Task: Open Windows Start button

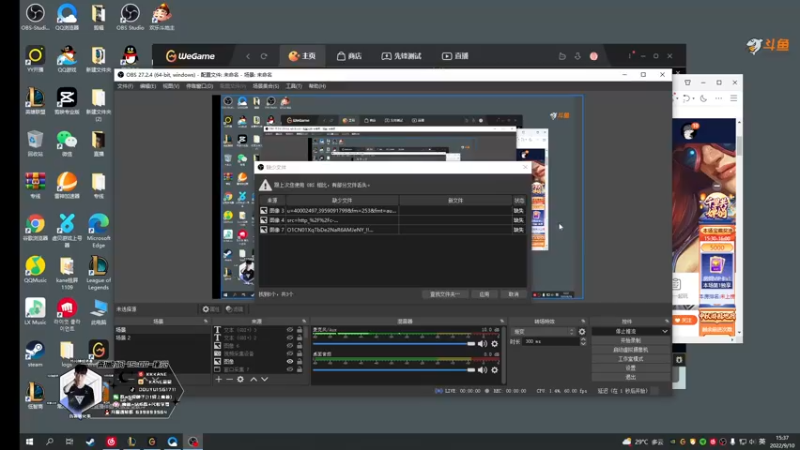Action: [x=30, y=442]
